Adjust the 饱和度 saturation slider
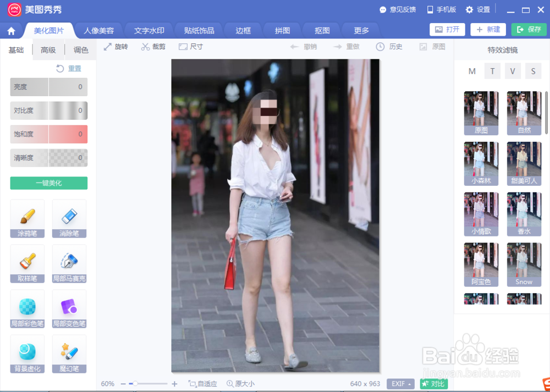550x392 pixels. (49, 134)
